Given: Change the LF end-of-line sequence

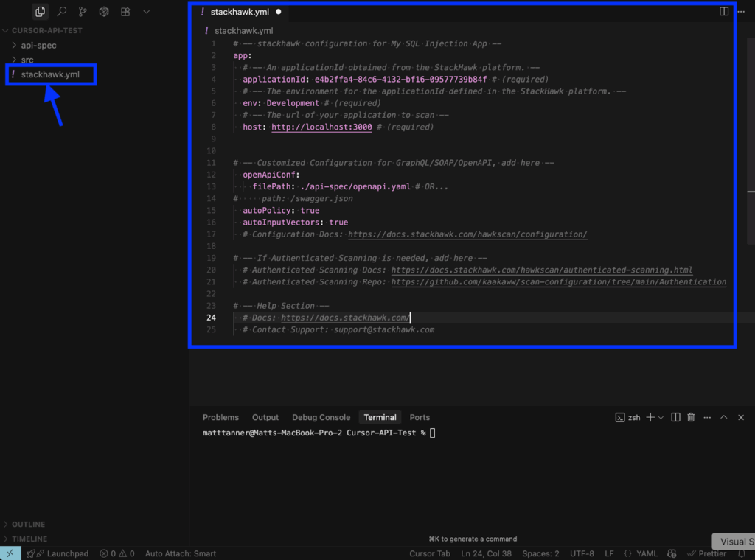Looking at the screenshot, I should pos(609,553).
